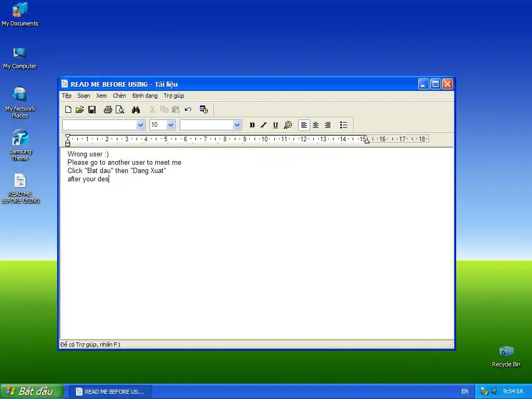Toggle underline formatting
The height and width of the screenshot is (399, 532).
pyautogui.click(x=275, y=125)
